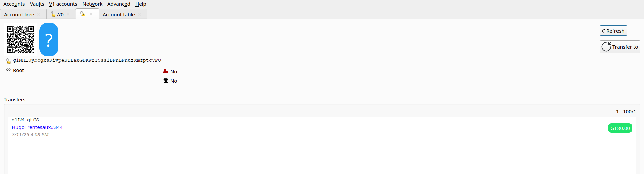Open the Network menu
The width and height of the screenshot is (644, 174).
click(92, 4)
